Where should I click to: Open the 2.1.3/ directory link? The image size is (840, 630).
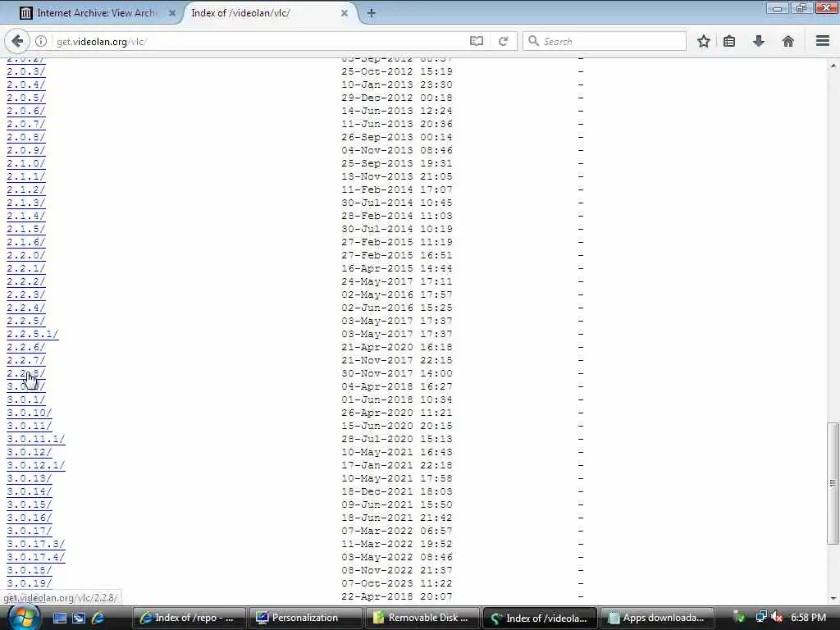pyautogui.click(x=25, y=203)
